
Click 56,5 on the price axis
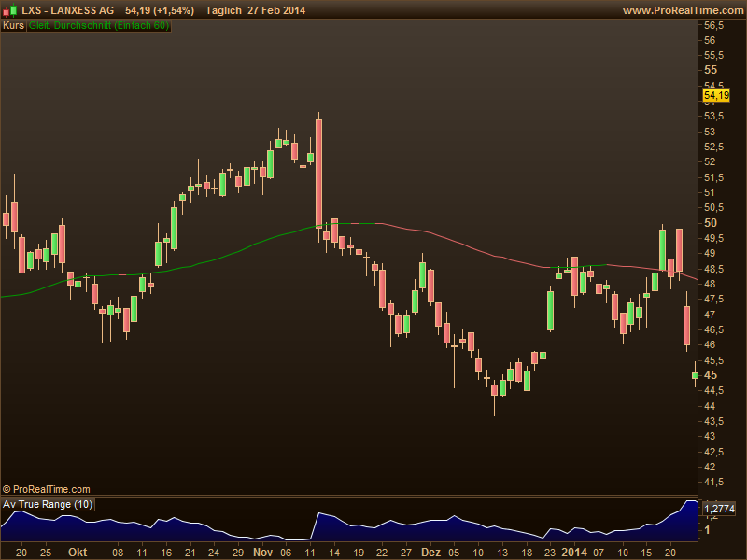coord(713,25)
